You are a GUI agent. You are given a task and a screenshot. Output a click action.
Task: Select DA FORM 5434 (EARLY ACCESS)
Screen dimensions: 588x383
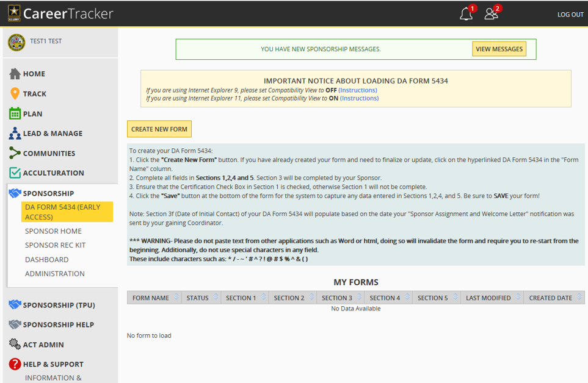pos(67,212)
